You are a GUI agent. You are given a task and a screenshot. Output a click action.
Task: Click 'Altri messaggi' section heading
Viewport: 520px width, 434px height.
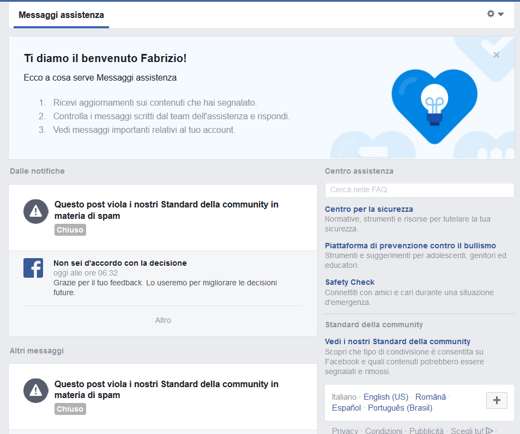[37, 351]
